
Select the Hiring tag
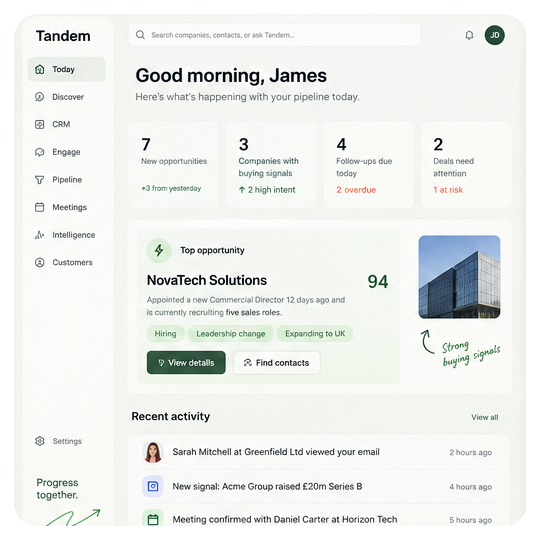(165, 334)
